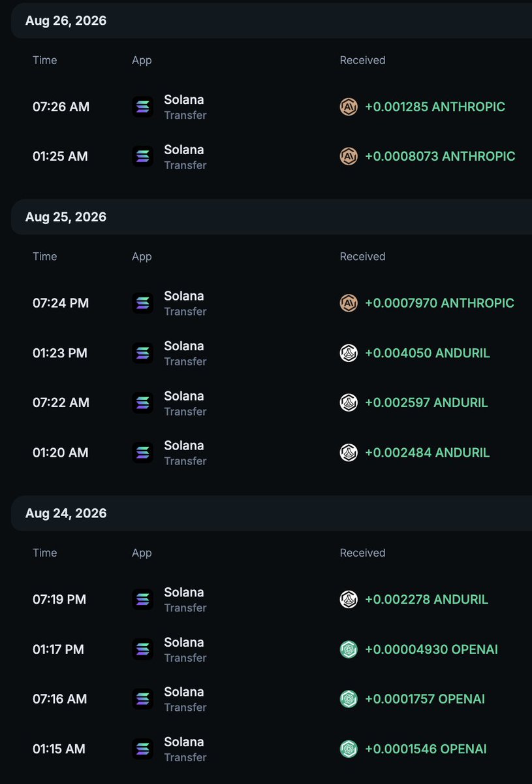Image resolution: width=532 pixels, height=784 pixels.
Task: Click the App column header under Aug 25
Action: [x=142, y=257]
